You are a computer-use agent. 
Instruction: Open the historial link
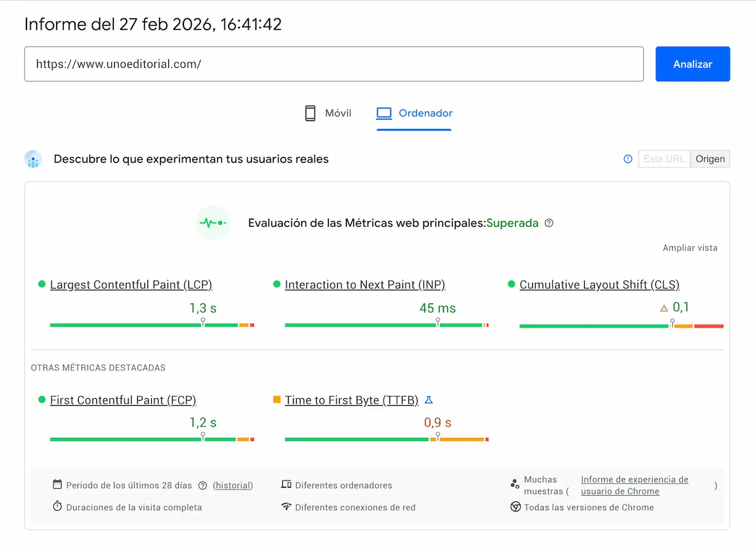click(233, 485)
